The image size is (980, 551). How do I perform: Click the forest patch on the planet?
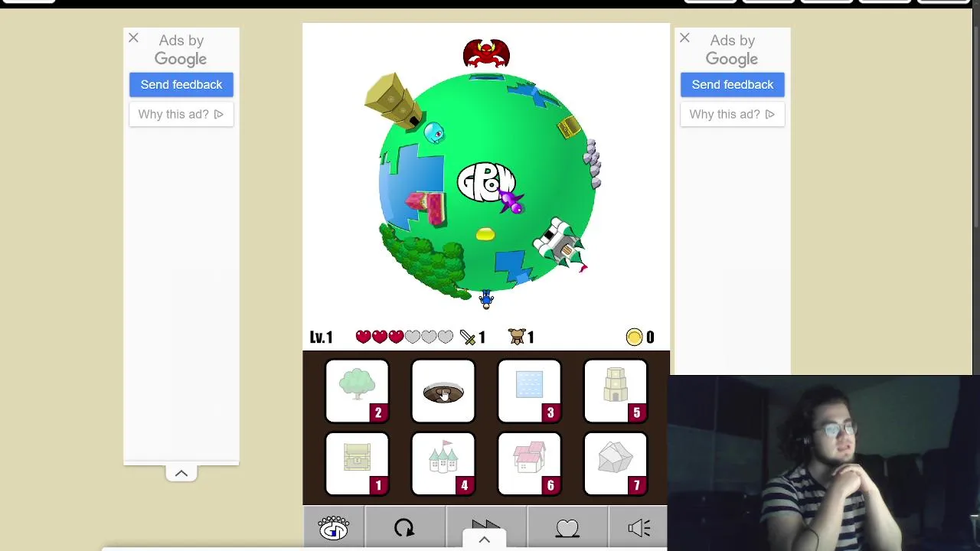(x=425, y=262)
